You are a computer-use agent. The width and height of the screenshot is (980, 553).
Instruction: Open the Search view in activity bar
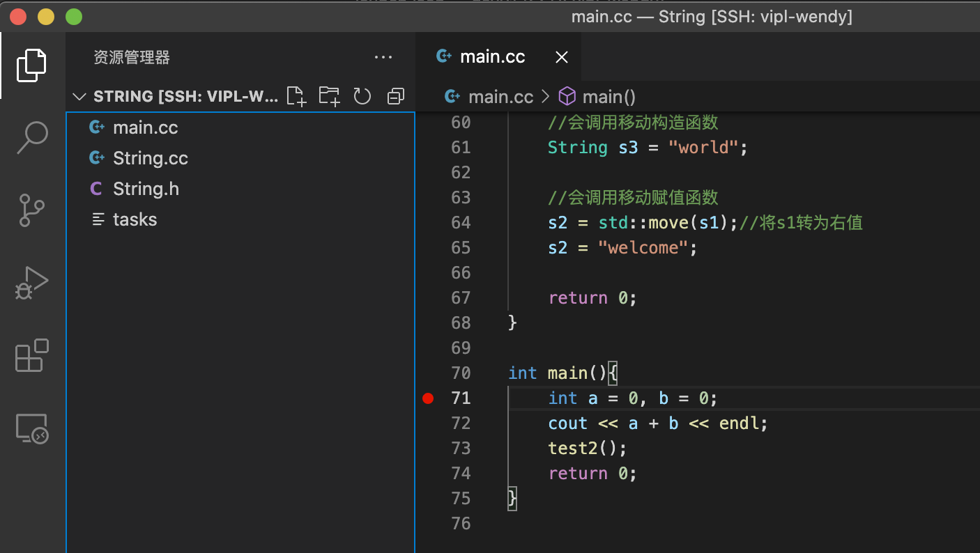click(x=32, y=137)
